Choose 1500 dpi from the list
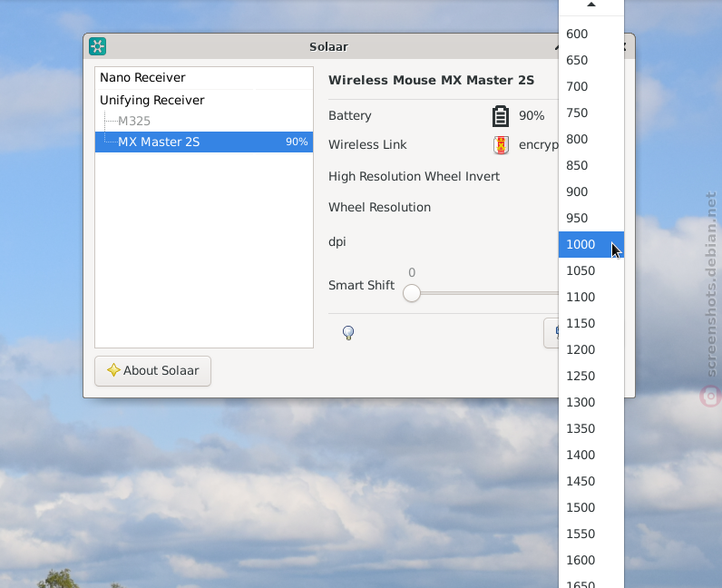 (591, 507)
